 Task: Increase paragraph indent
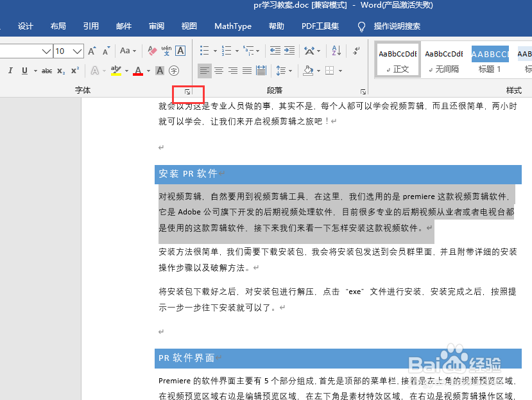coord(289,51)
